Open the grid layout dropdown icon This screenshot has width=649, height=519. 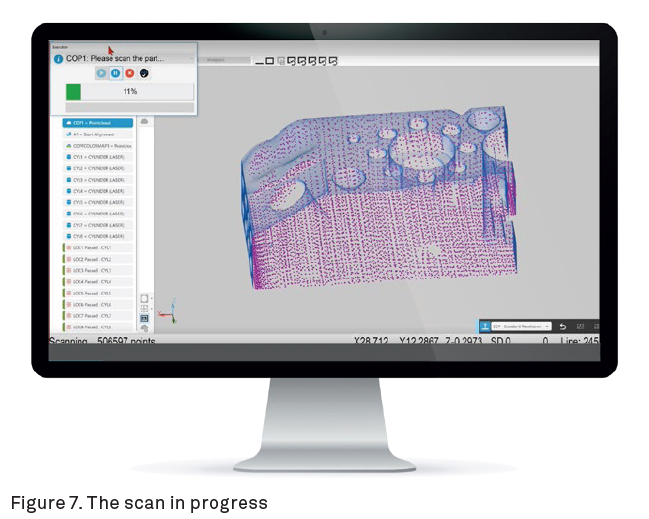(145, 308)
